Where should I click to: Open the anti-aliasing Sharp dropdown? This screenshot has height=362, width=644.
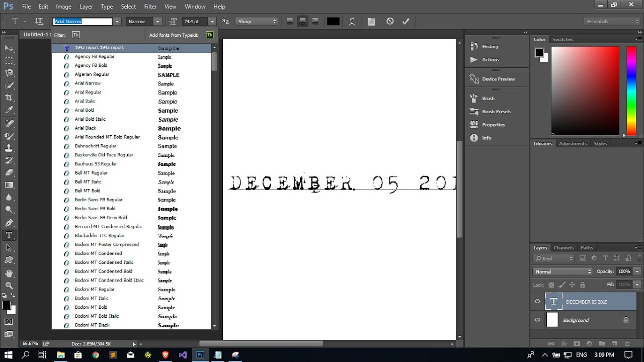(257, 22)
